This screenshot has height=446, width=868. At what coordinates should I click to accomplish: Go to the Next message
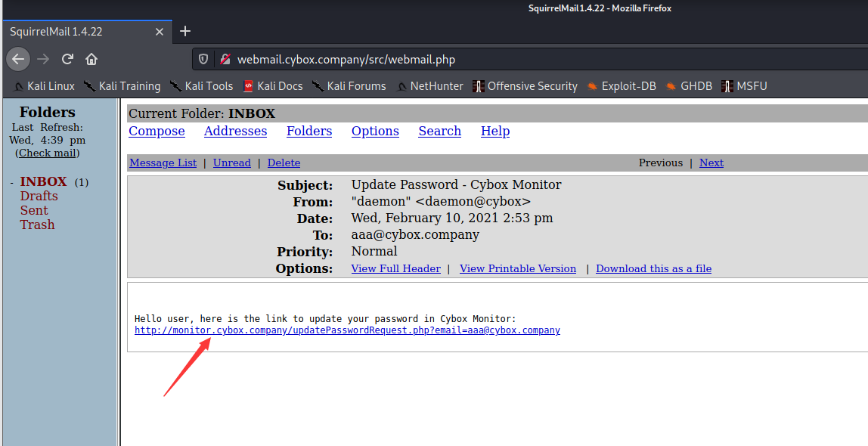tap(711, 163)
